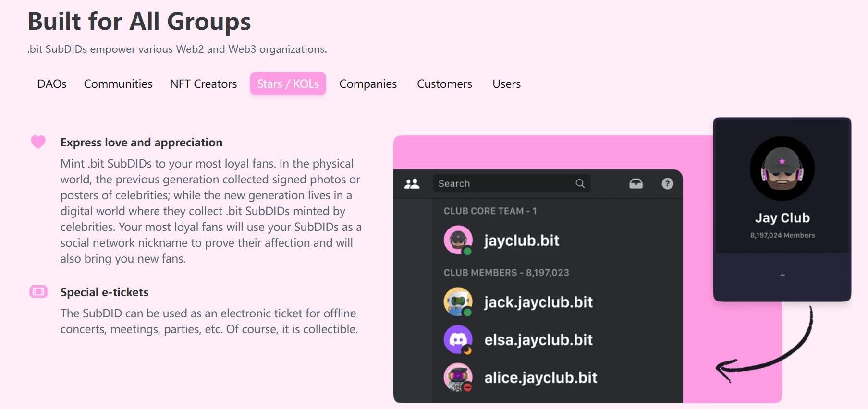Screen dimensions: 868x409
Task: Click the members people icon
Action: pyautogui.click(x=412, y=183)
